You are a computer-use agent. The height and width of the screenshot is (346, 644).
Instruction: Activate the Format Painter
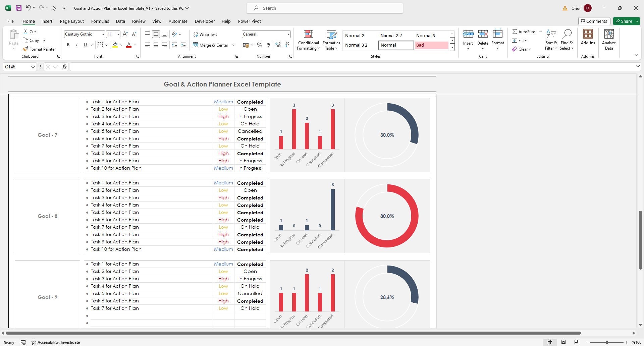[39, 49]
